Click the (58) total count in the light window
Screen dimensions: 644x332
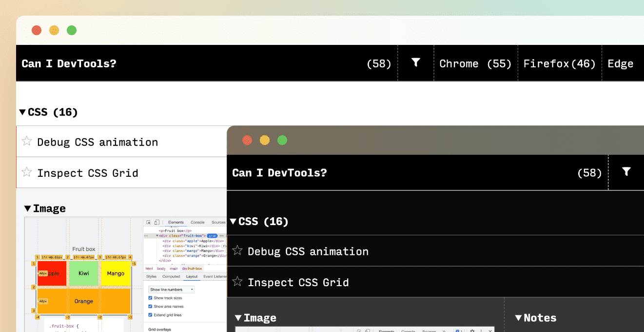tap(379, 63)
